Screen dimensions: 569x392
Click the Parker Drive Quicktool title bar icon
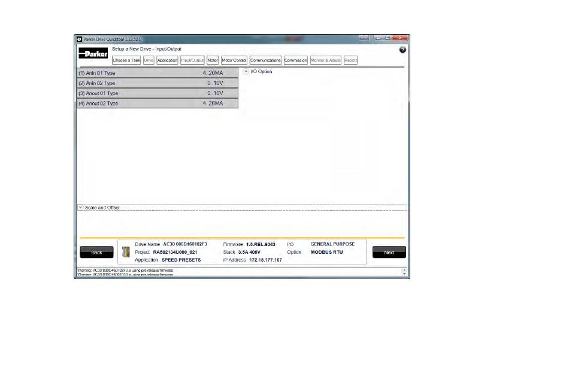(x=79, y=39)
